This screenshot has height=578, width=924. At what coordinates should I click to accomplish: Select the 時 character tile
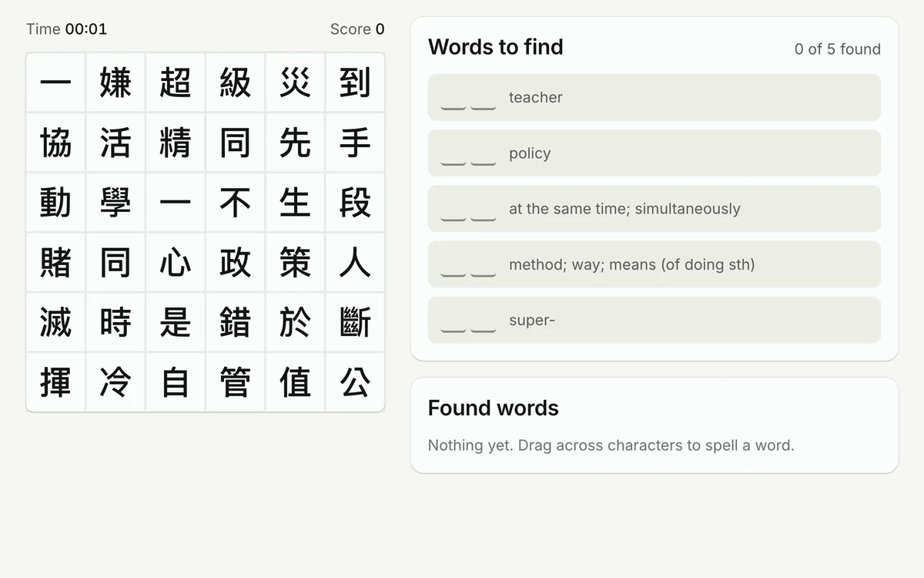click(115, 323)
